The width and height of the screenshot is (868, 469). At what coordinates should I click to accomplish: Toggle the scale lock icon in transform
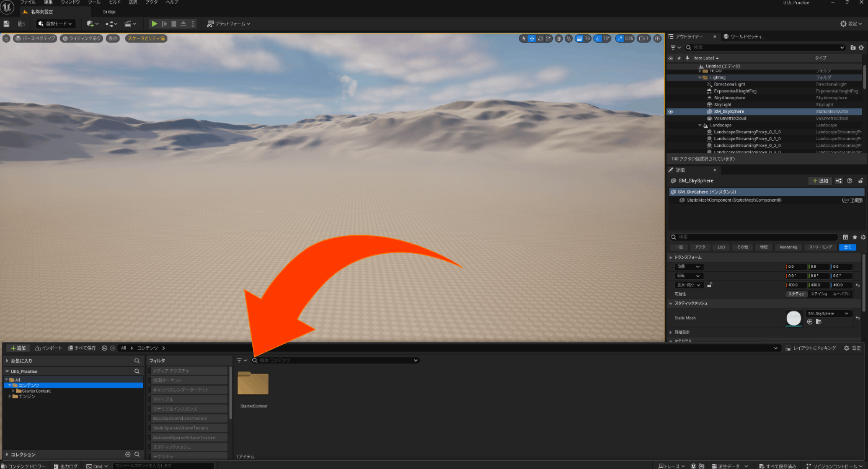[x=710, y=285]
